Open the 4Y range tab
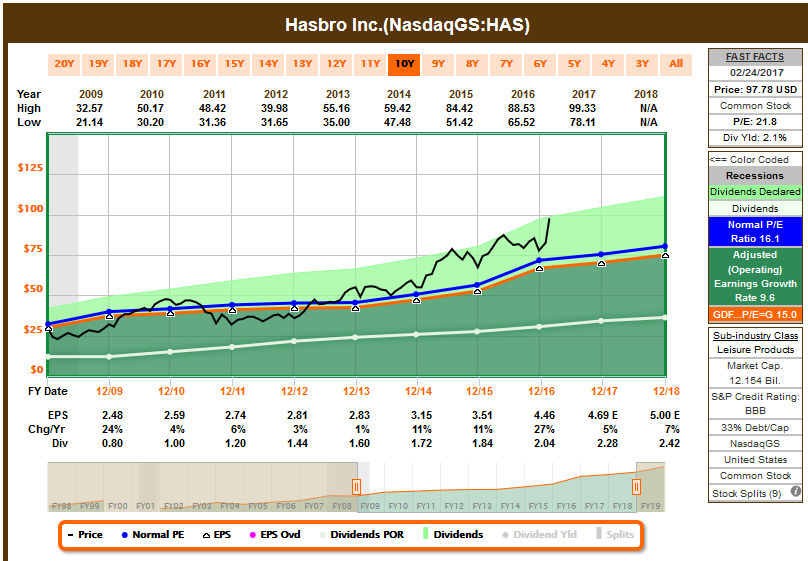Image resolution: width=808 pixels, height=561 pixels. pos(609,64)
